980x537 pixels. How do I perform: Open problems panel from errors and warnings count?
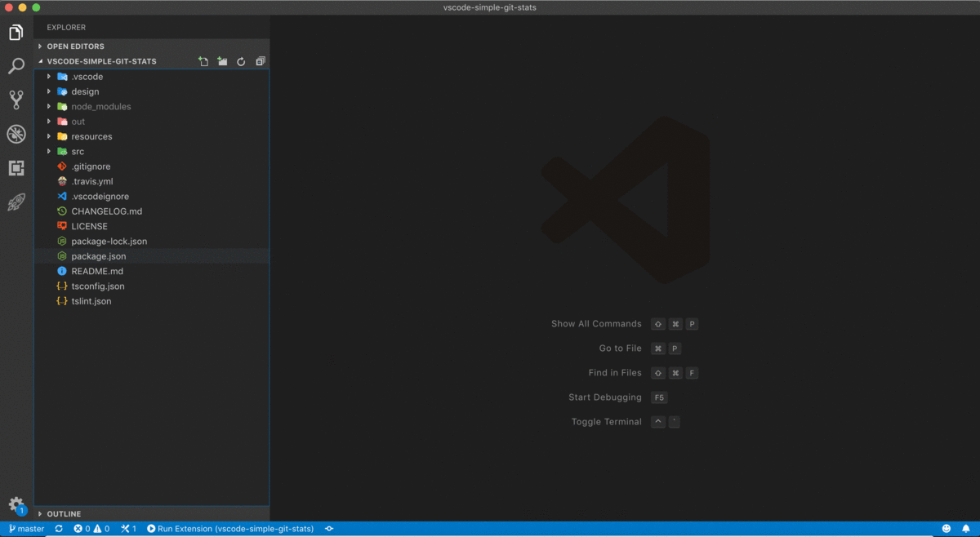(x=91, y=529)
